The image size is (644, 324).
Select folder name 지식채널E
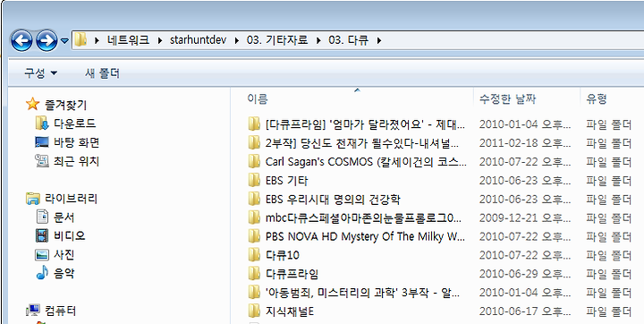pyautogui.click(x=290, y=311)
